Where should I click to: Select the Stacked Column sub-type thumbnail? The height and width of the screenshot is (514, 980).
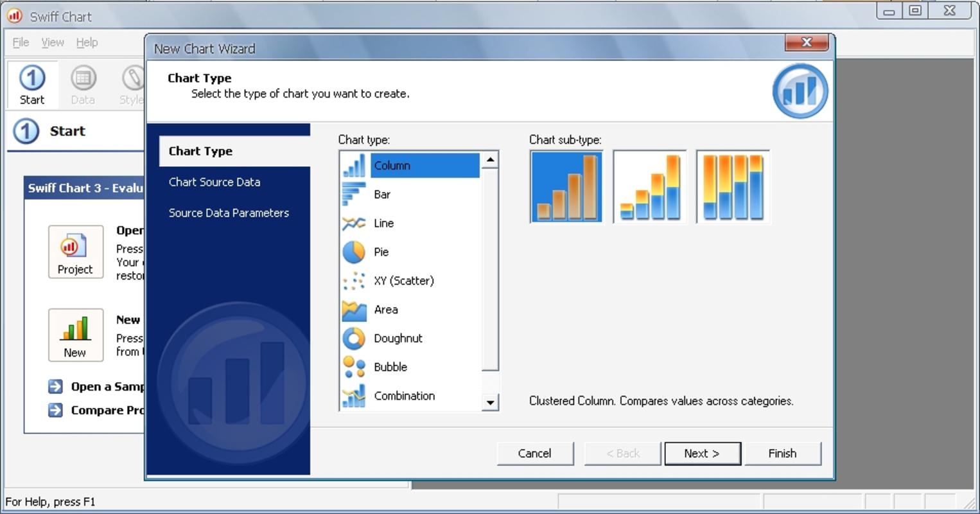click(x=650, y=187)
